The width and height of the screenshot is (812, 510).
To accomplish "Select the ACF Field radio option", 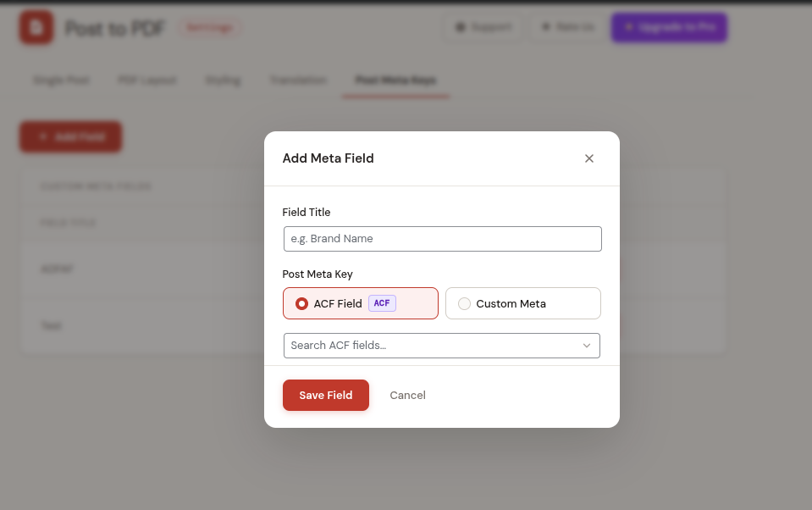I will (x=301, y=303).
